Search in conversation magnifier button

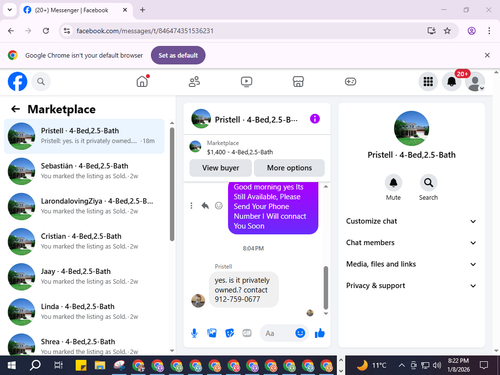[428, 183]
